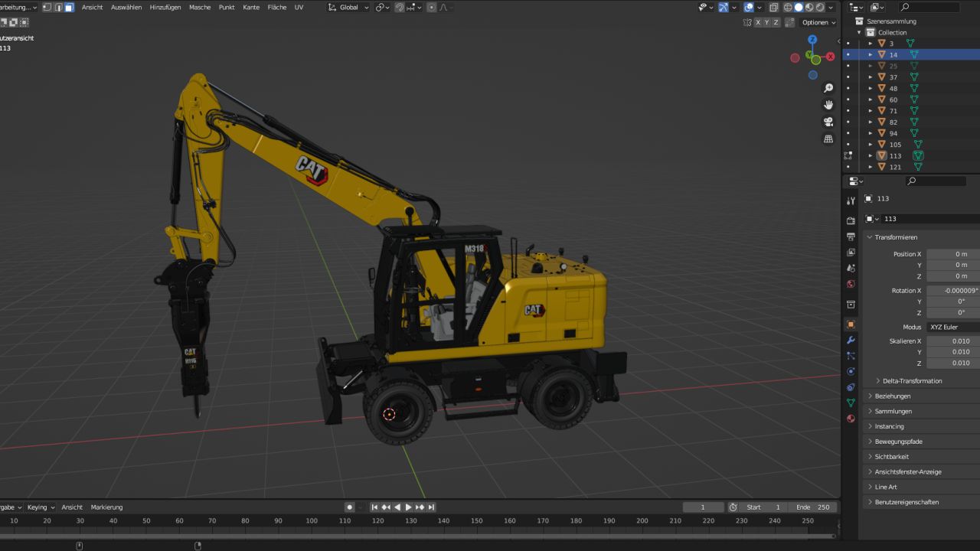Viewport: 980px width, 551px height.
Task: Open Tool properties tab icon
Action: pyautogui.click(x=851, y=201)
